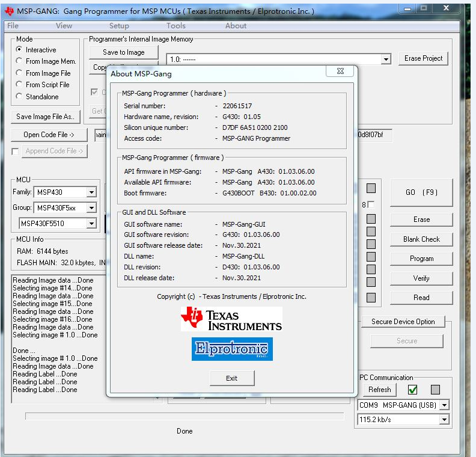Open the Setup menu
Screen dimensions: 476x457
point(119,26)
